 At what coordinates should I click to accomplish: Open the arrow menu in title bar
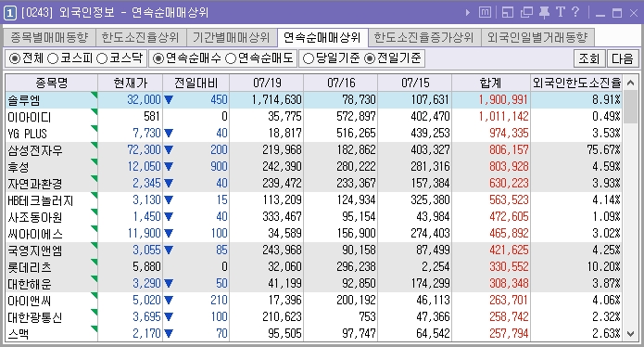(468, 13)
